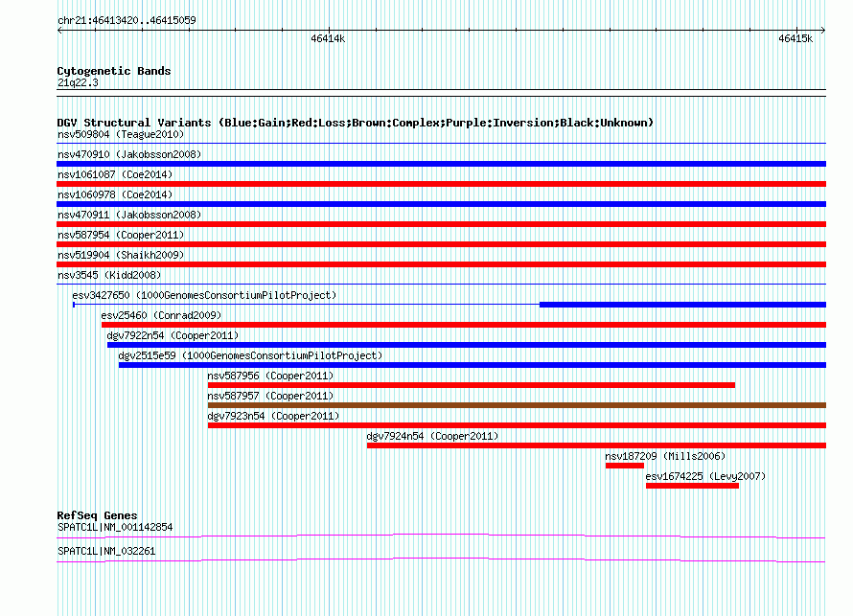Viewport: 853px width, 616px height.
Task: Open variant esv25460 (Conrad2009) label
Action: pyautogui.click(x=161, y=315)
